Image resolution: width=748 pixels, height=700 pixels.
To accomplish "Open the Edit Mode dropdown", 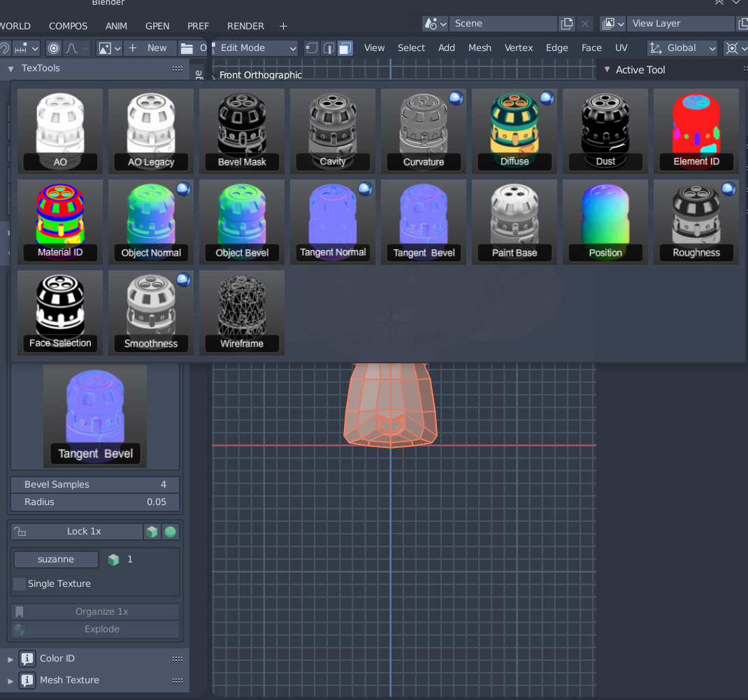I will (254, 48).
